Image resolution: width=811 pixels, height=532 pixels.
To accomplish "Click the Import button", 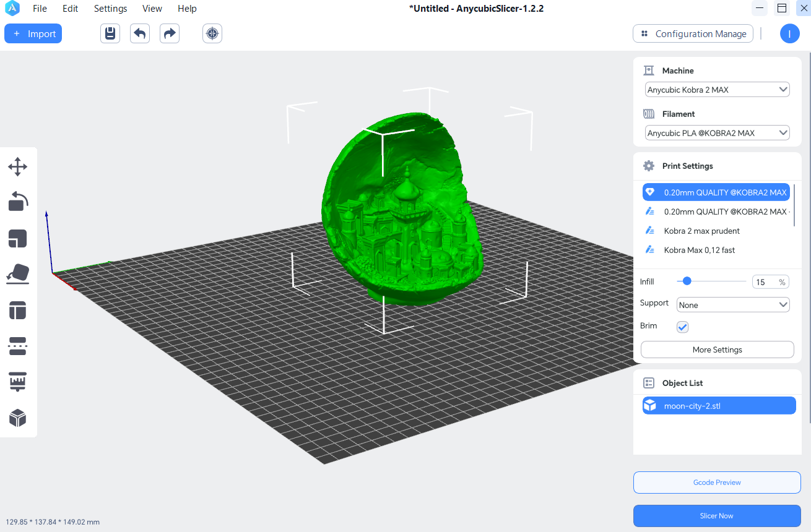I will 33,33.
